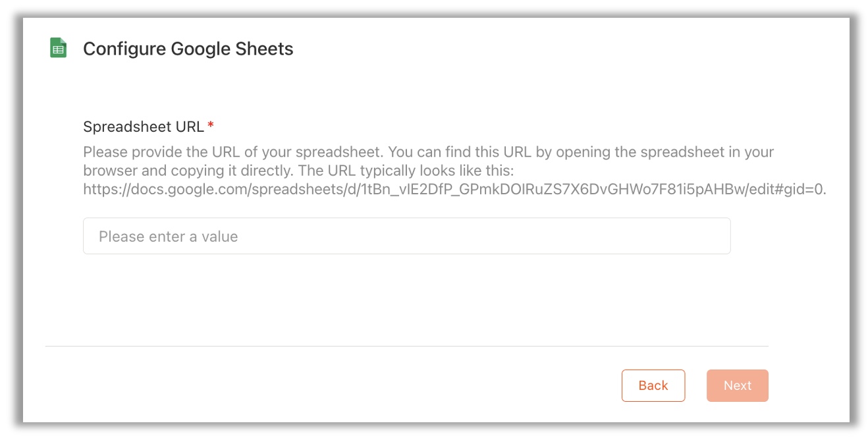This screenshot has height=444, width=868.
Task: Proceed using the Next button
Action: (x=738, y=385)
